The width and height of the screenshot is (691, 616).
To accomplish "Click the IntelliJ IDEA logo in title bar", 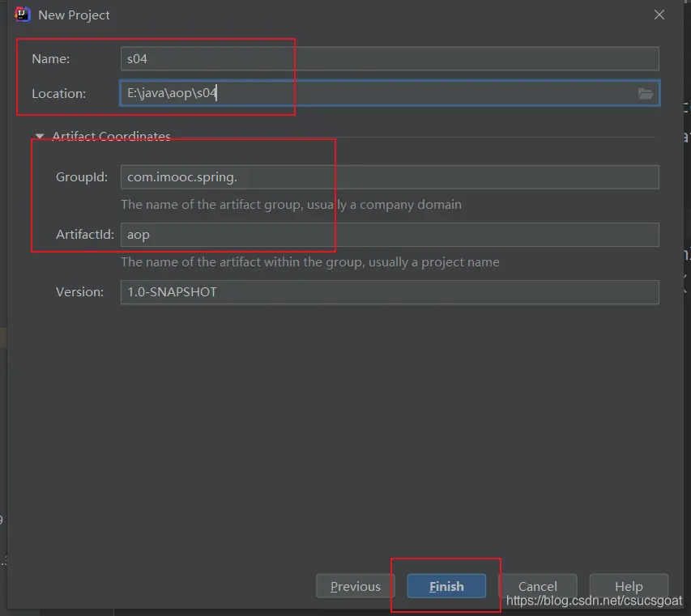I will pos(23,15).
